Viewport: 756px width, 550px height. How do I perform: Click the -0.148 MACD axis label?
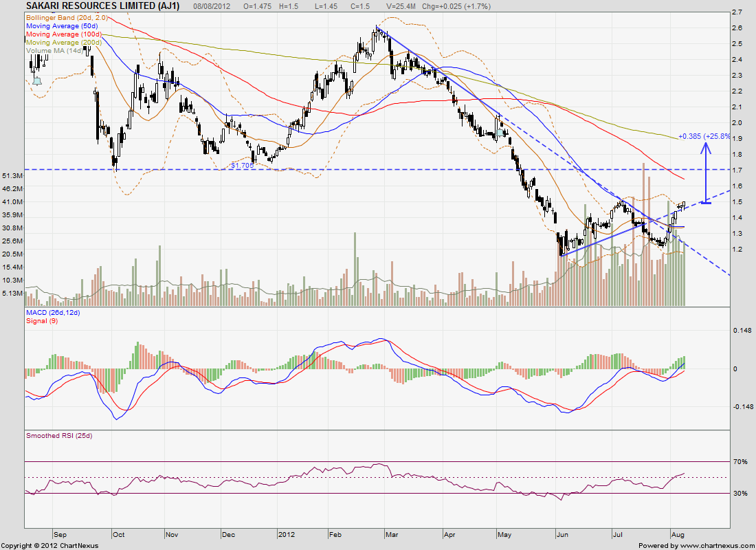(743, 407)
